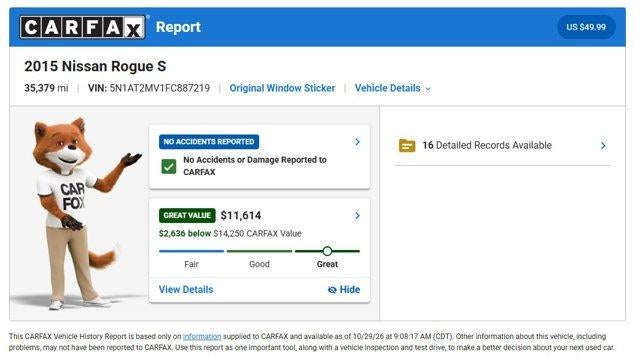
Task: Click the $14,250 CARFAX Value text
Action: pos(257,234)
